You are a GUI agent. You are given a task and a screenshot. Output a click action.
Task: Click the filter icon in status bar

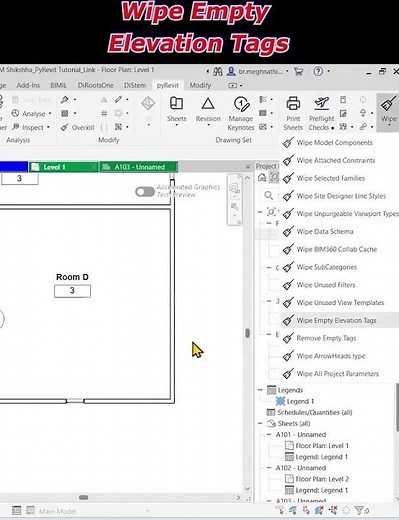click(359, 510)
